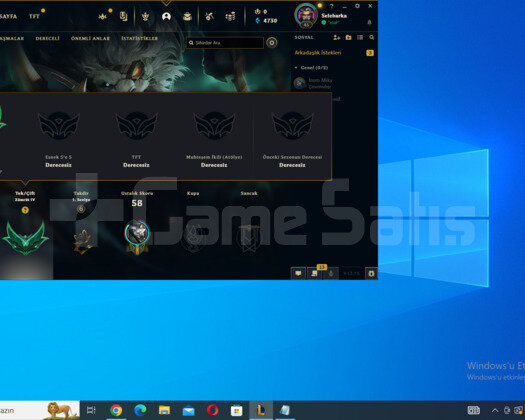Click the bug report icon at bottom right

tap(371, 273)
